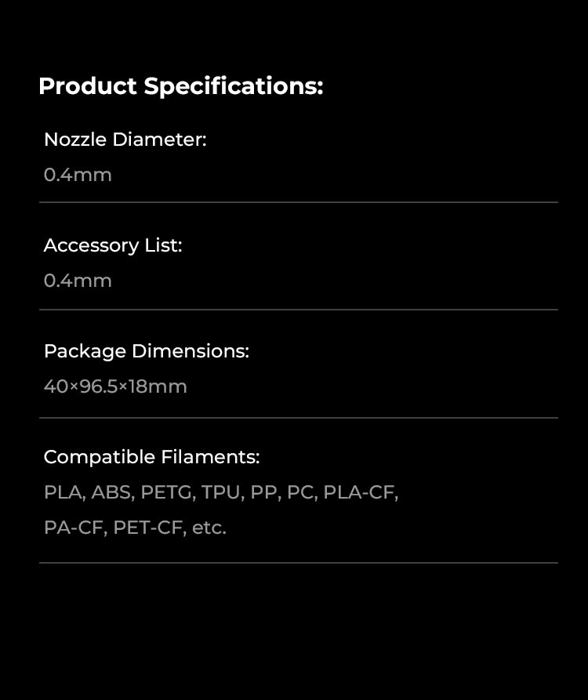Screen dimensions: 588x700
Task: Click the word Filaments in label
Action: pyautogui.click(x=210, y=457)
